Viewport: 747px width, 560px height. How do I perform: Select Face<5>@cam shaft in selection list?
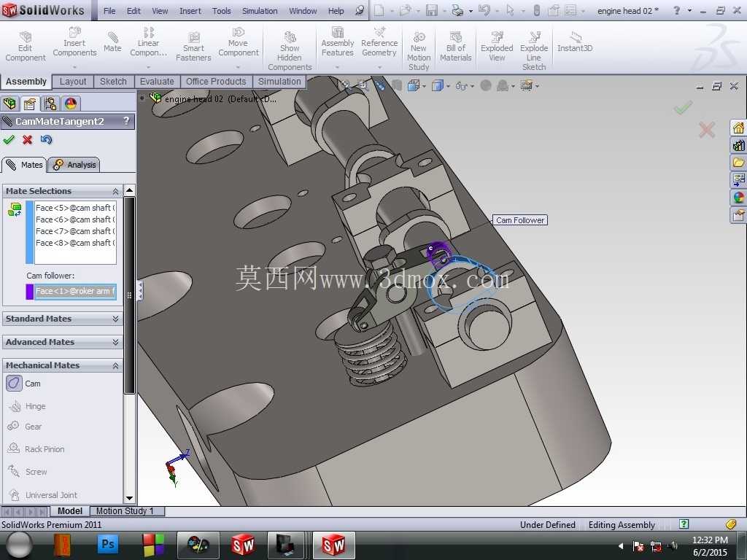click(x=75, y=208)
